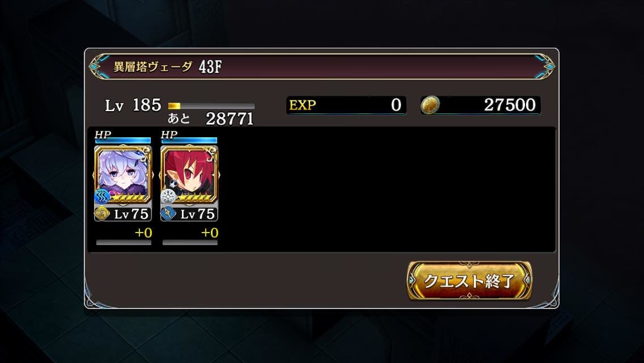Click the gold class badge beside first Lv75

click(102, 214)
